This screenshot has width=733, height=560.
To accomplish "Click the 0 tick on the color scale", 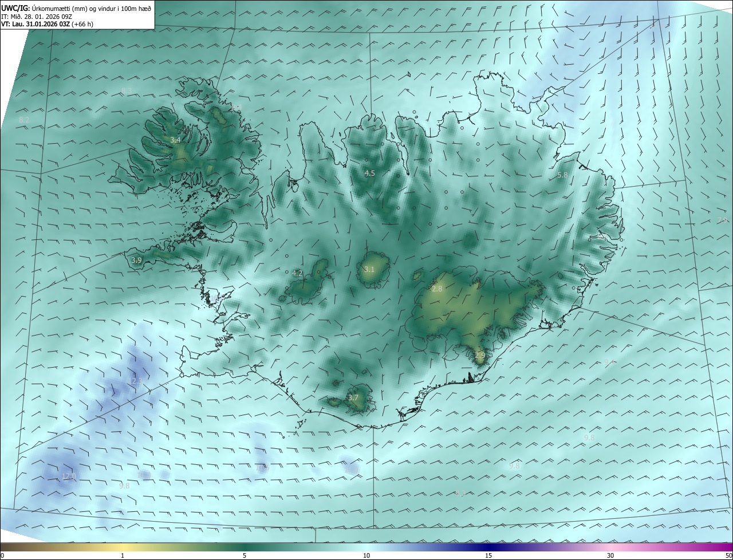I will [x=2, y=555].
